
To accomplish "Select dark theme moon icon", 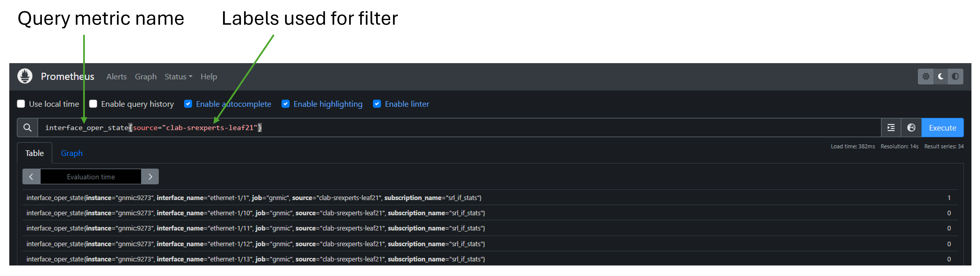I will [940, 77].
